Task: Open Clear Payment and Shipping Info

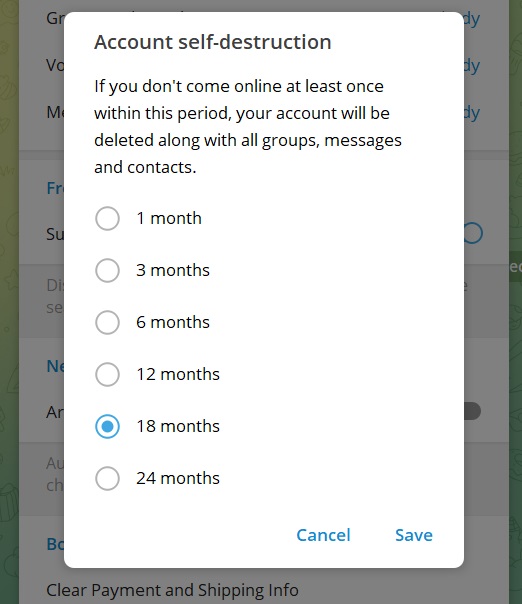Action: pyautogui.click(x=172, y=590)
